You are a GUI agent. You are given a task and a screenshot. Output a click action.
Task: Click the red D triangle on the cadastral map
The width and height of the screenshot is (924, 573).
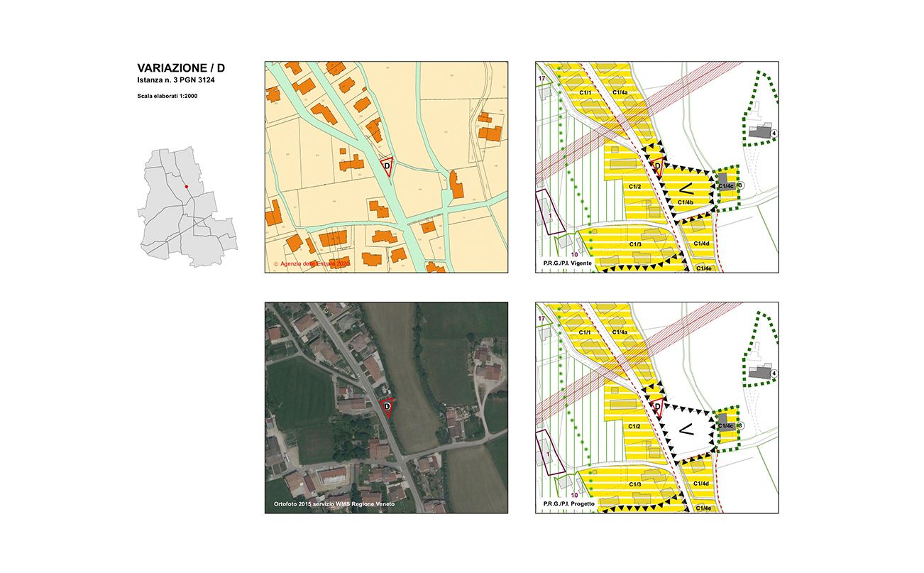(x=387, y=166)
